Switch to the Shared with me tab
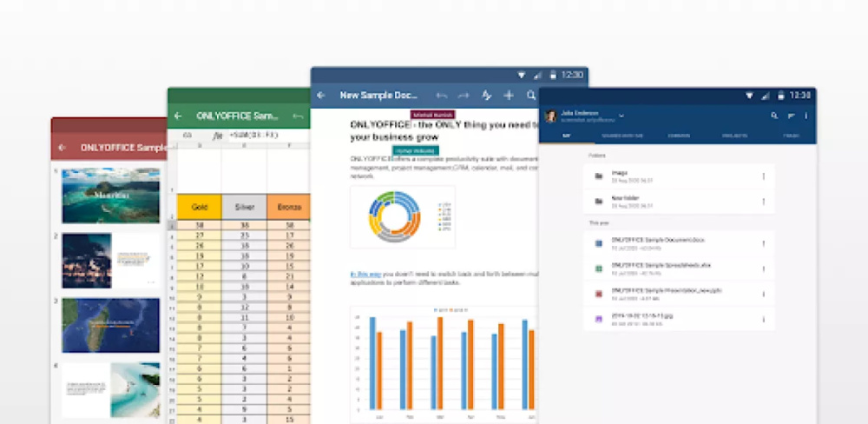Image resolution: width=868 pixels, height=424 pixels. coord(621,136)
